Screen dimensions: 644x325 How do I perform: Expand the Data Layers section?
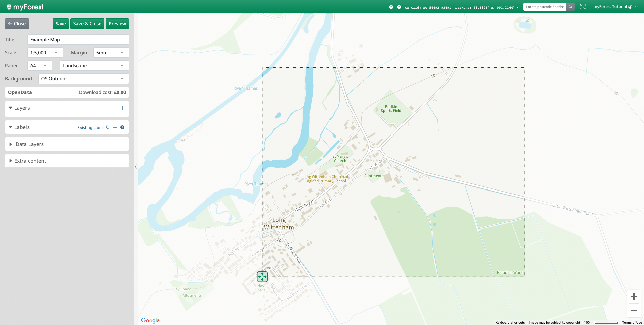click(x=30, y=144)
